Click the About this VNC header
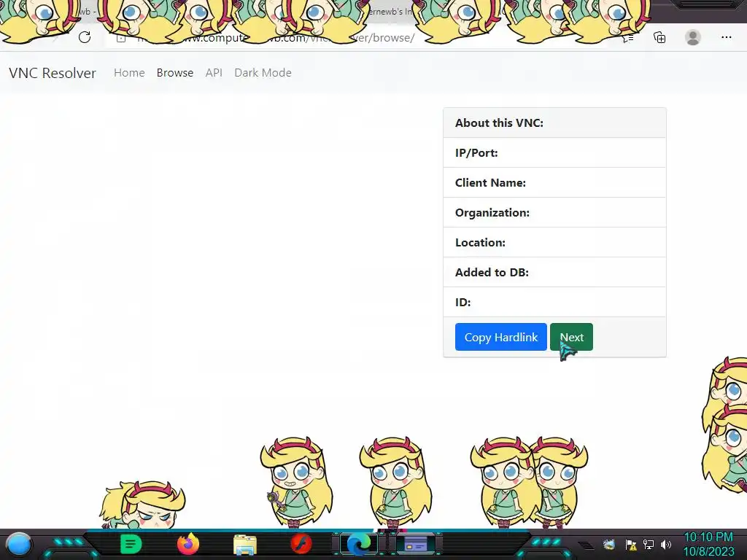 [554, 122]
